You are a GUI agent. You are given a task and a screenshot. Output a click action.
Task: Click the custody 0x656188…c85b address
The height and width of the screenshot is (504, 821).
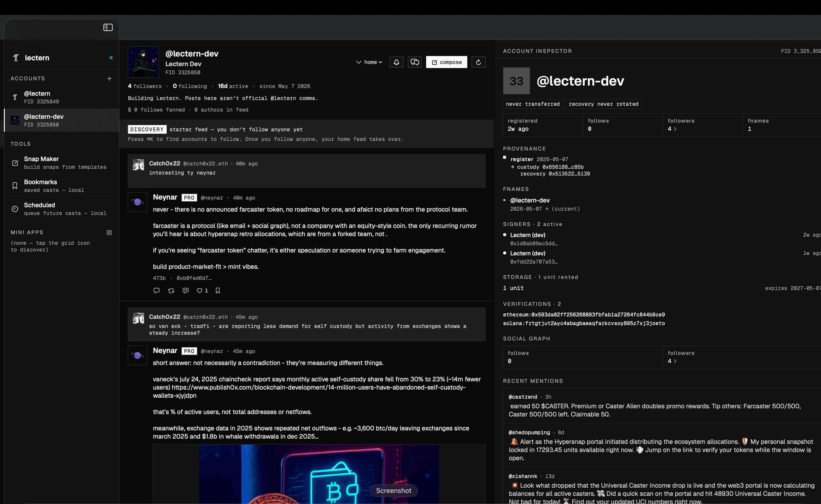(563, 167)
